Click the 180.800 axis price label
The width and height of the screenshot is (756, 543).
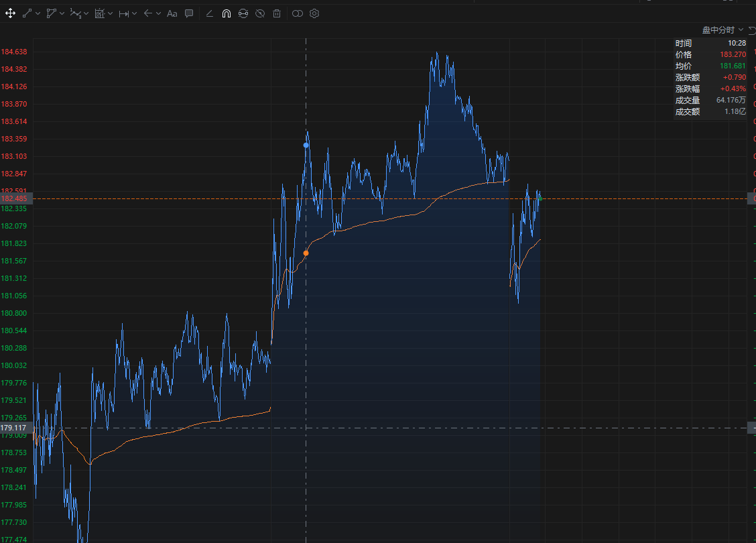click(14, 313)
